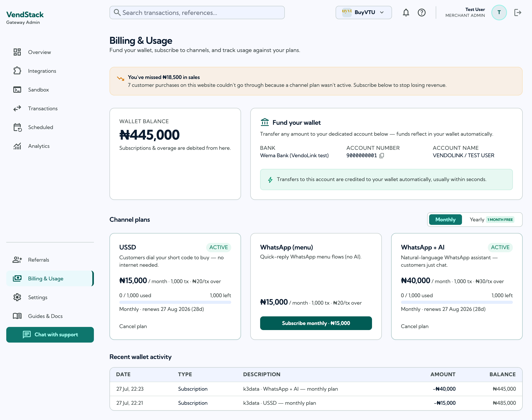Click the DESCRIPTION column header
This screenshot has width=532, height=420.
click(x=262, y=374)
